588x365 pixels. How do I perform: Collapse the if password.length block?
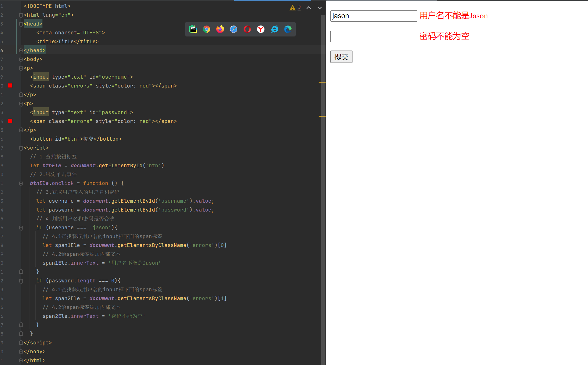(x=21, y=281)
